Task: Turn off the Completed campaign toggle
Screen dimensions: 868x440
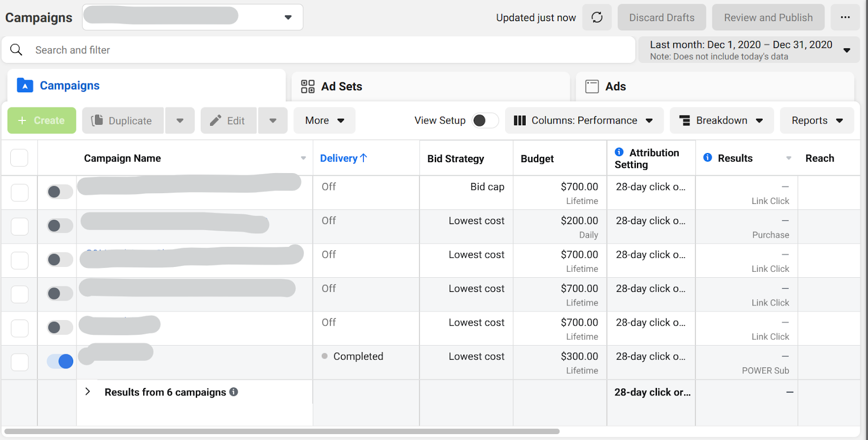Action: coord(60,361)
